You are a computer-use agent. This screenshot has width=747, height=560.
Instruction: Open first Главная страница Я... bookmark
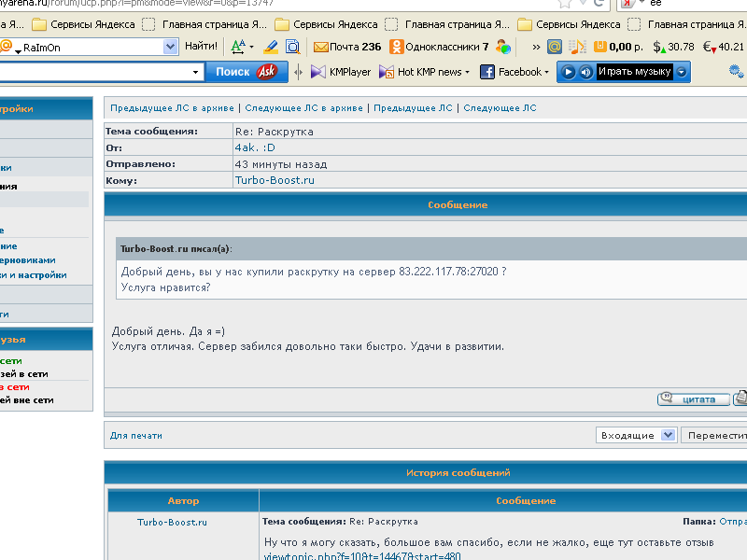click(204, 24)
